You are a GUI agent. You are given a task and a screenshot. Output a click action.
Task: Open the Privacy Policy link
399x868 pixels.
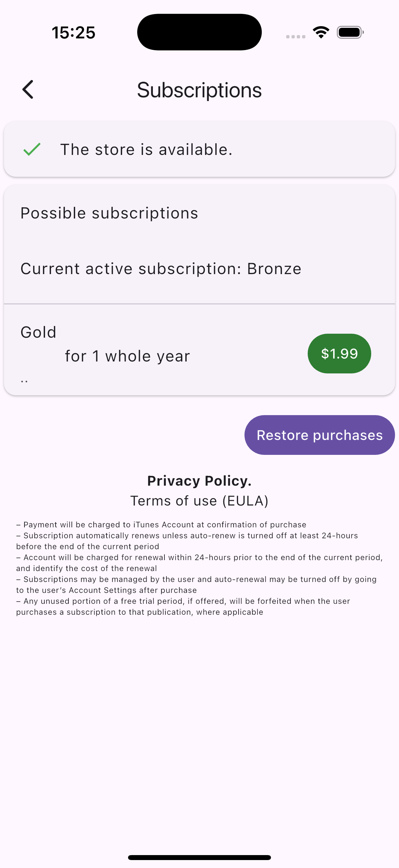pyautogui.click(x=199, y=481)
